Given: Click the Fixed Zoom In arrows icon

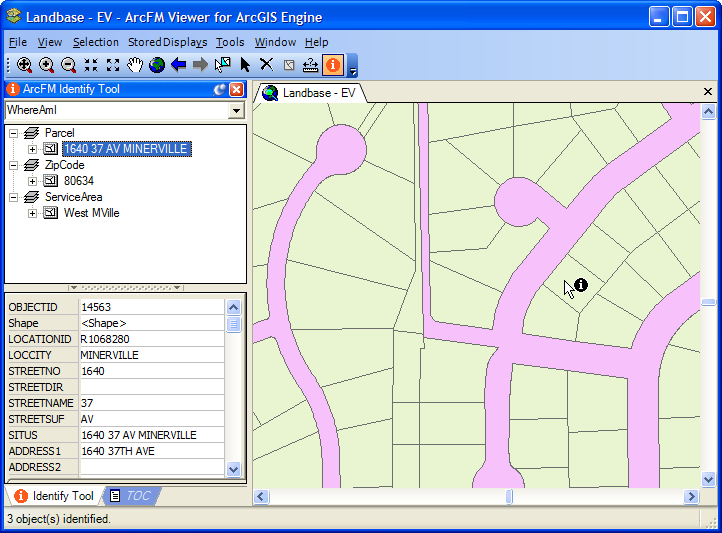Looking at the screenshot, I should tap(91, 65).
